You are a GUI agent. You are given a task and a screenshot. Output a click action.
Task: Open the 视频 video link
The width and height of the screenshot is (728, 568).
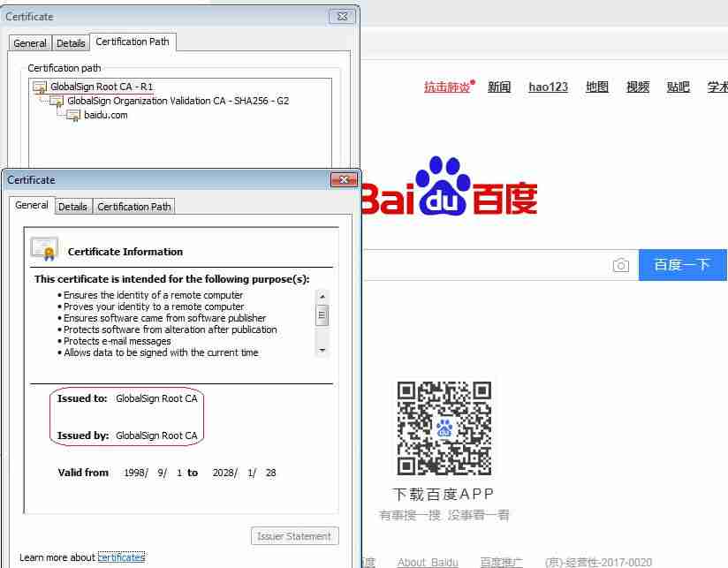[638, 87]
